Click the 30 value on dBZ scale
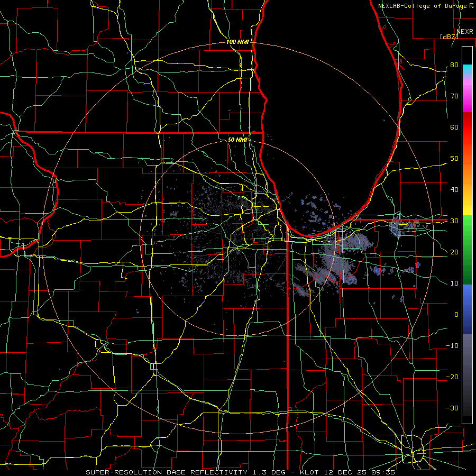This screenshot has height=476, width=476. click(x=454, y=221)
